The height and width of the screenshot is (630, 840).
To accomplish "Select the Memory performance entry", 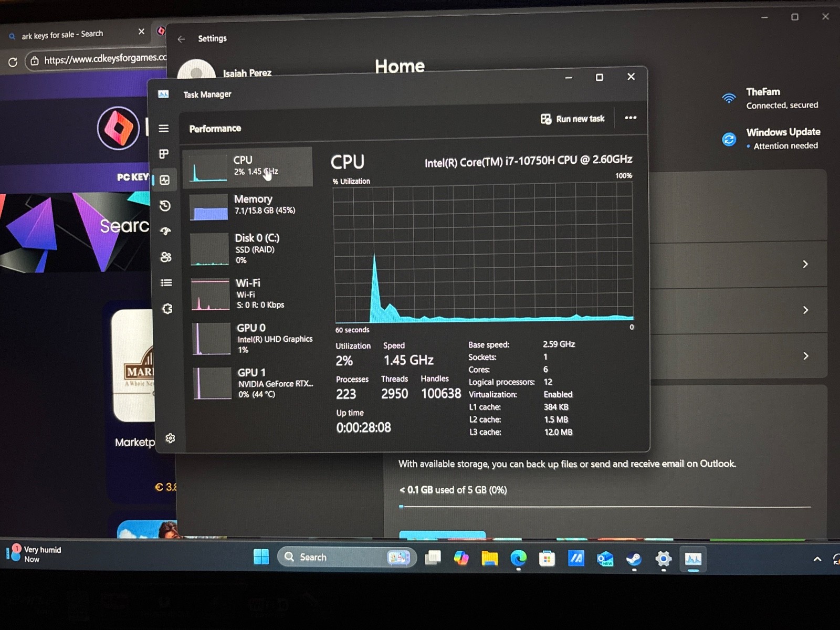I will coord(248,206).
